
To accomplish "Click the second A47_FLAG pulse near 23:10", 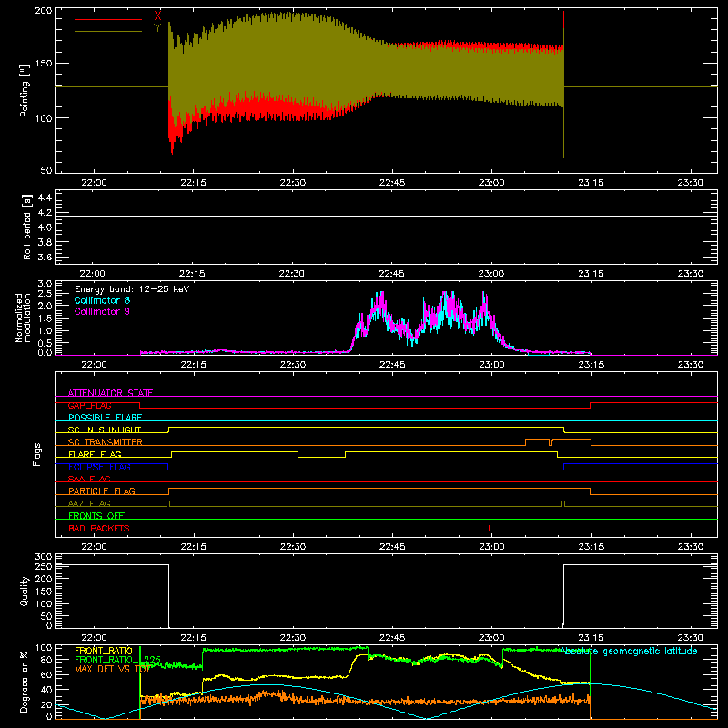I will pyautogui.click(x=563, y=503).
